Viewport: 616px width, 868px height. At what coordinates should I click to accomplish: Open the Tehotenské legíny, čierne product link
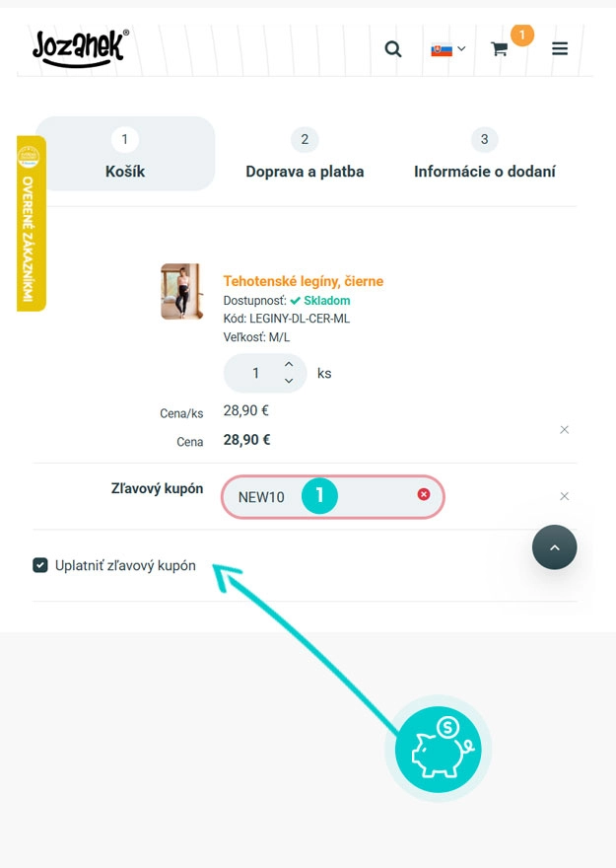click(302, 280)
